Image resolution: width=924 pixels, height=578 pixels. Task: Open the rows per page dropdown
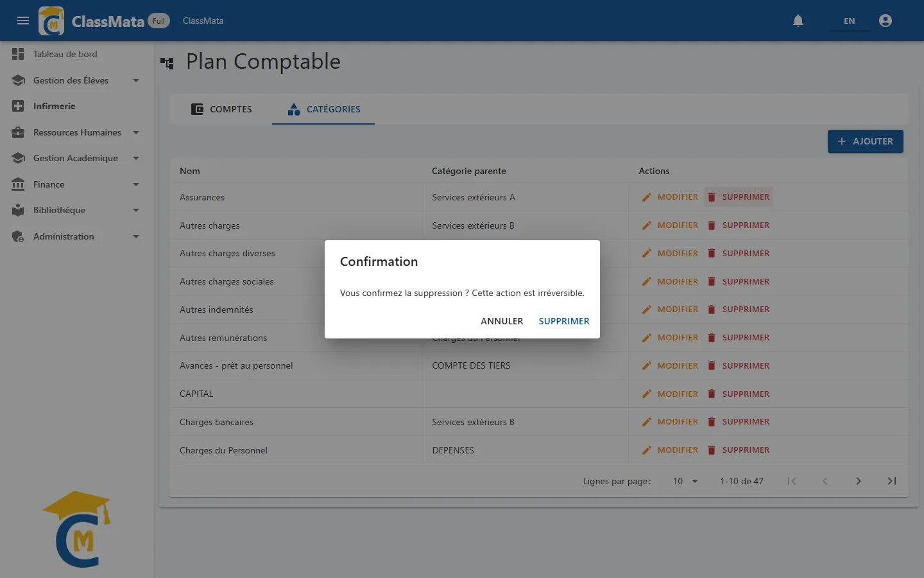685,481
